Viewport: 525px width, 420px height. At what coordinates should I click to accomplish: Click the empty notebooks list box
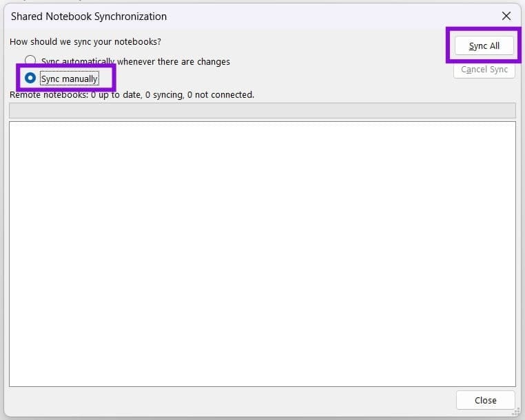262,254
